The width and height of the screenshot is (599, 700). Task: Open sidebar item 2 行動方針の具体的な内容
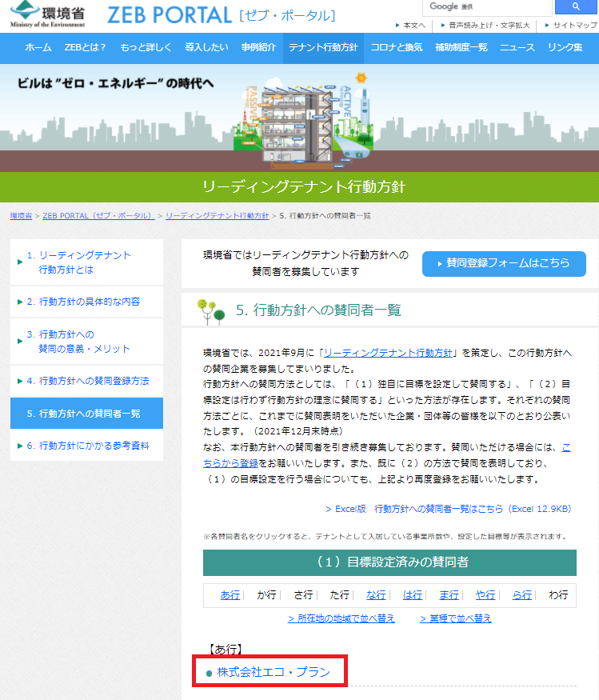[86, 302]
